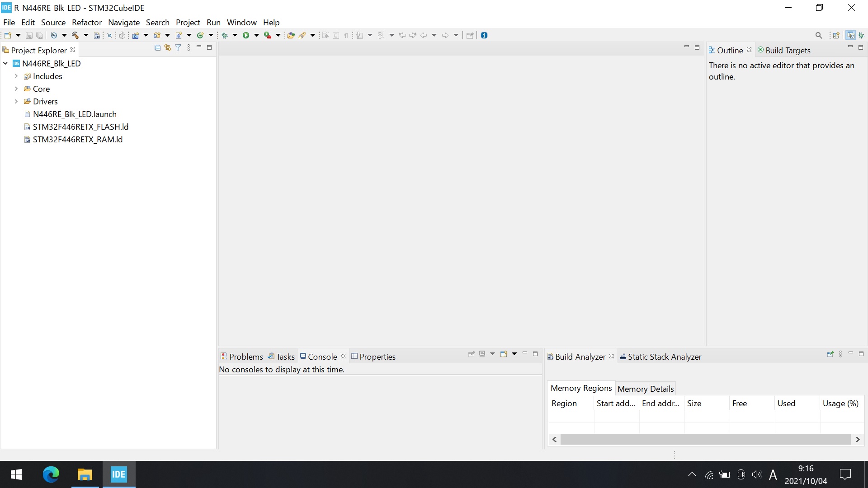Image resolution: width=868 pixels, height=488 pixels.
Task: Click the new C project toolbar icon
Action: click(x=135, y=35)
